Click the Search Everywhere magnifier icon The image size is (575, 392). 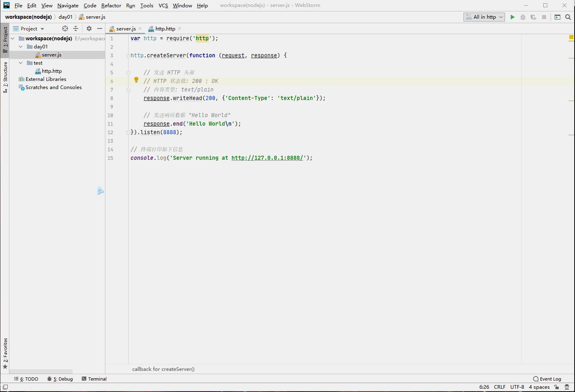point(568,17)
